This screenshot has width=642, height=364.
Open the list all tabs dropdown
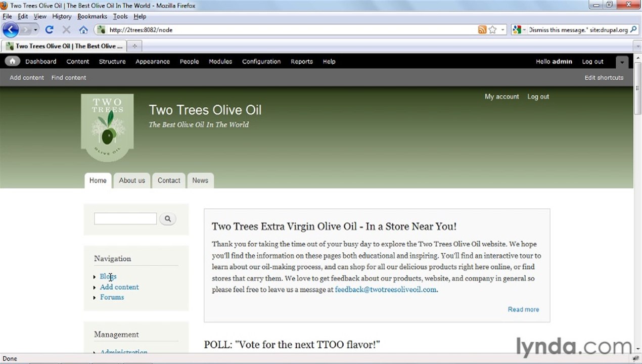(x=637, y=46)
